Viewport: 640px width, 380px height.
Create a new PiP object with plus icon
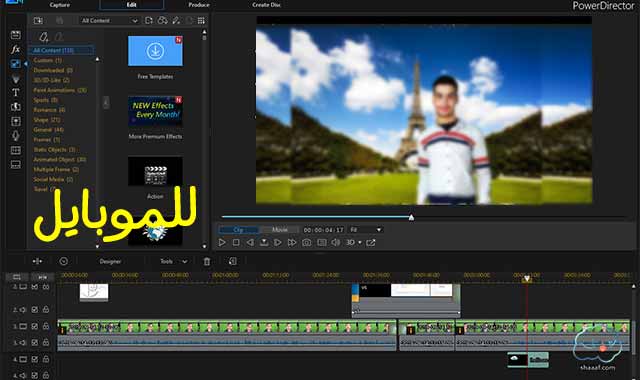click(x=44, y=37)
